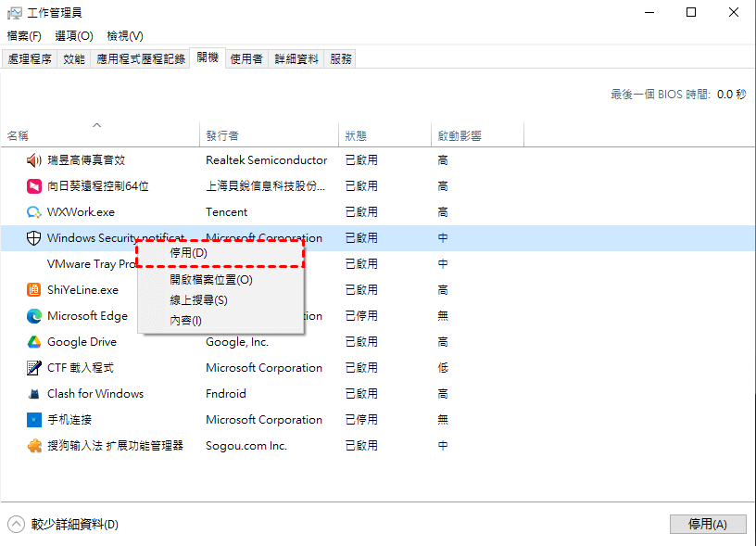Click the Google Drive triangle icon
The image size is (756, 546).
click(x=33, y=342)
